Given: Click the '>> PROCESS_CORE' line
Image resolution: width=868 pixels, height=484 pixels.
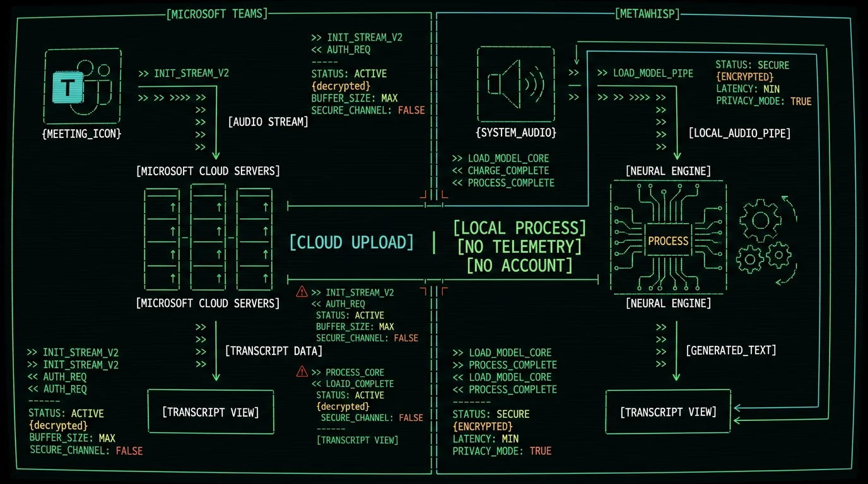Looking at the screenshot, I should (348, 372).
